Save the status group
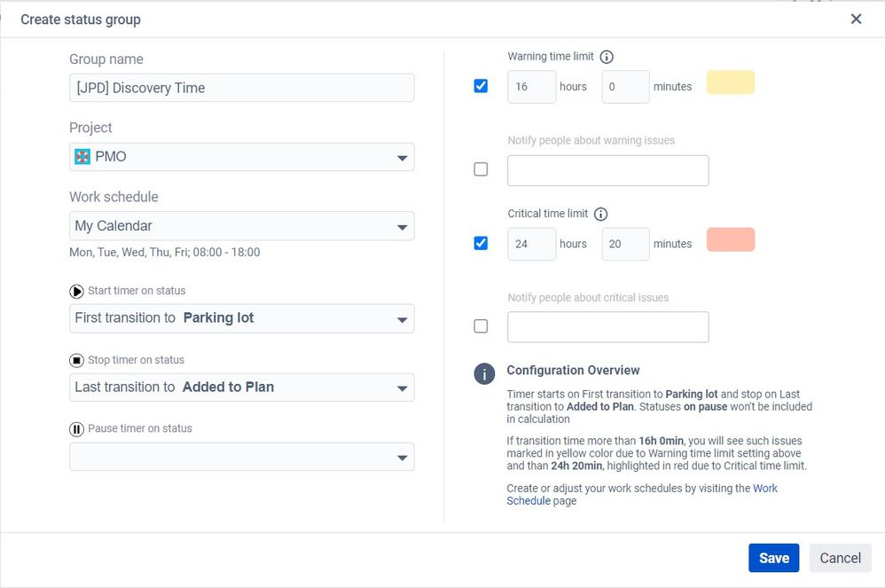Image resolution: width=885 pixels, height=588 pixels. 773,558
